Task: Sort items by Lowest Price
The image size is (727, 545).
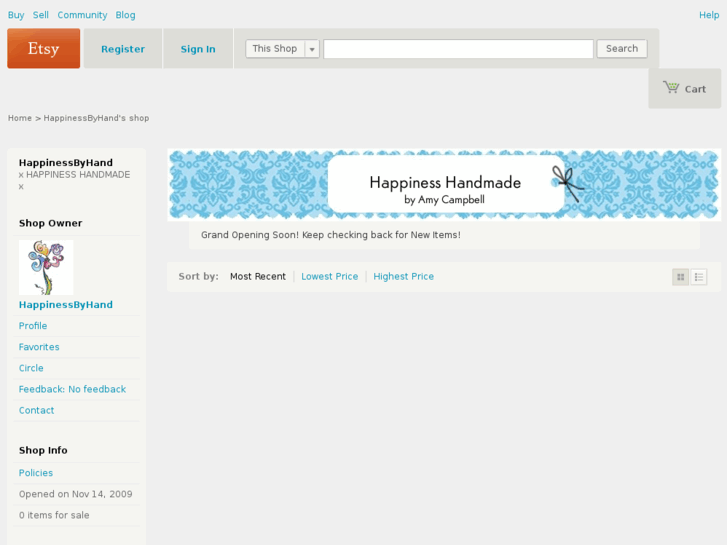Action: click(330, 276)
